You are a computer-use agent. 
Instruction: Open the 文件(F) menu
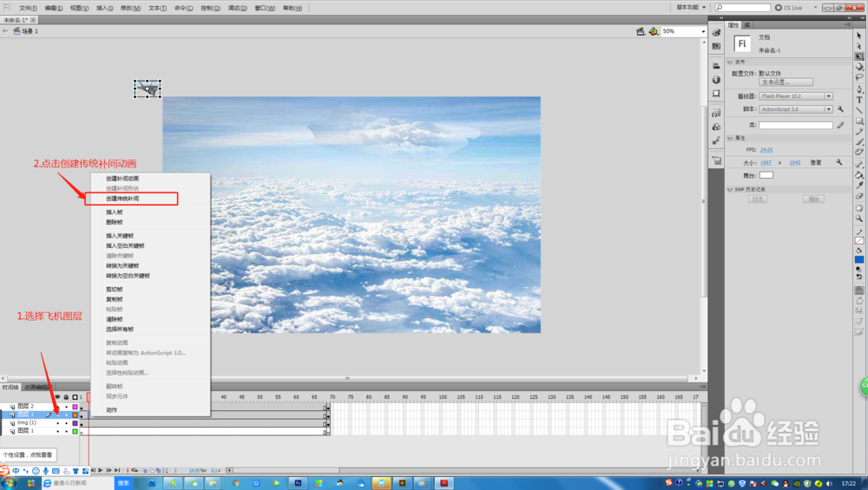click(29, 8)
